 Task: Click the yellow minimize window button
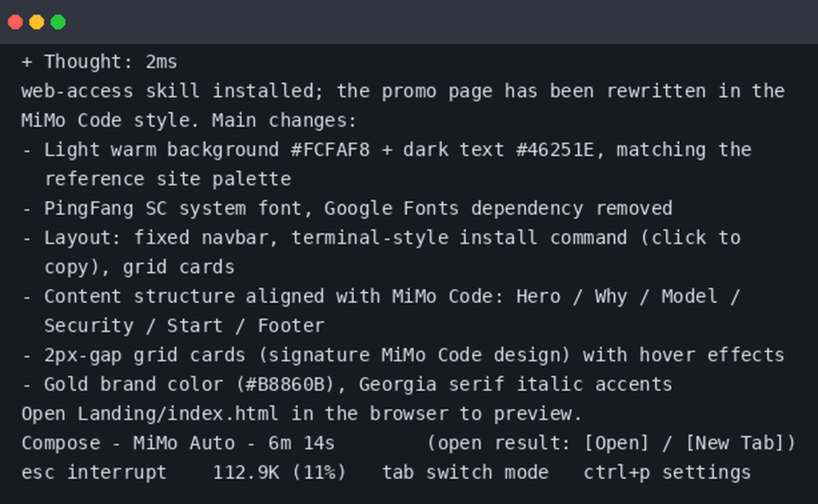point(37,22)
